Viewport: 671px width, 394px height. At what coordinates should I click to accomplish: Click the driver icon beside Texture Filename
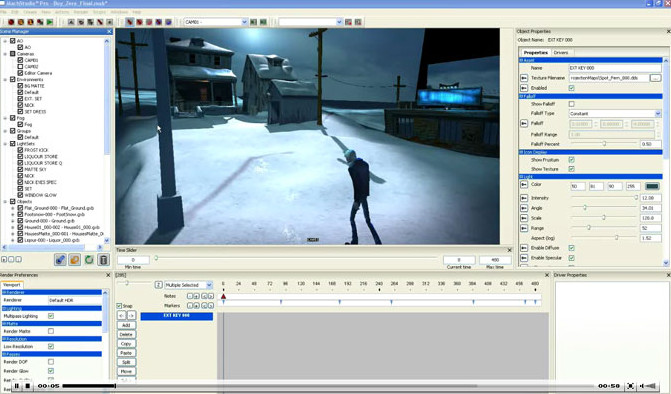point(524,78)
